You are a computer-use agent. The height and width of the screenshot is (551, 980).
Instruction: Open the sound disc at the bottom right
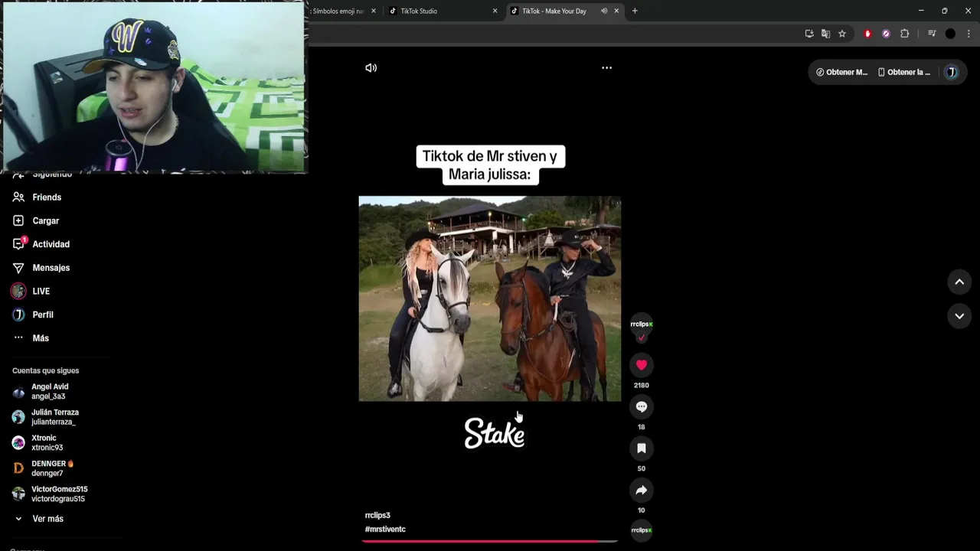coord(642,530)
